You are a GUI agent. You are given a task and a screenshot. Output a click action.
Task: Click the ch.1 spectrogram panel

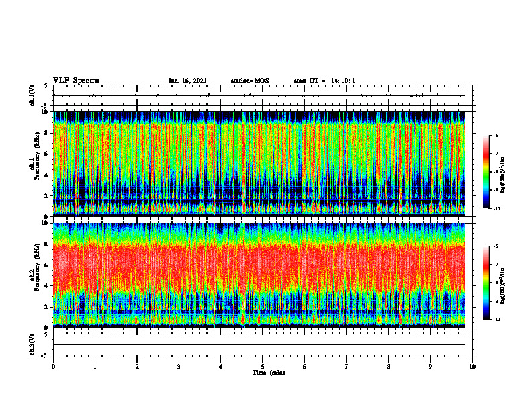[x=259, y=164]
